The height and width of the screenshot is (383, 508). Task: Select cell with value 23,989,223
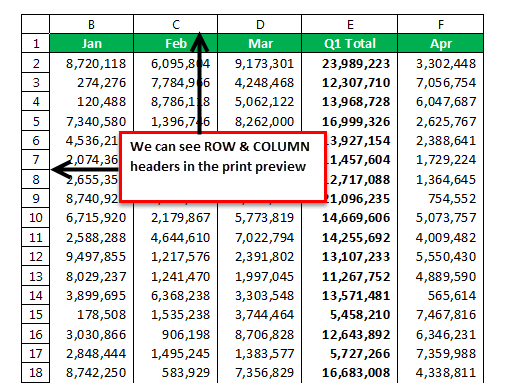click(x=349, y=63)
